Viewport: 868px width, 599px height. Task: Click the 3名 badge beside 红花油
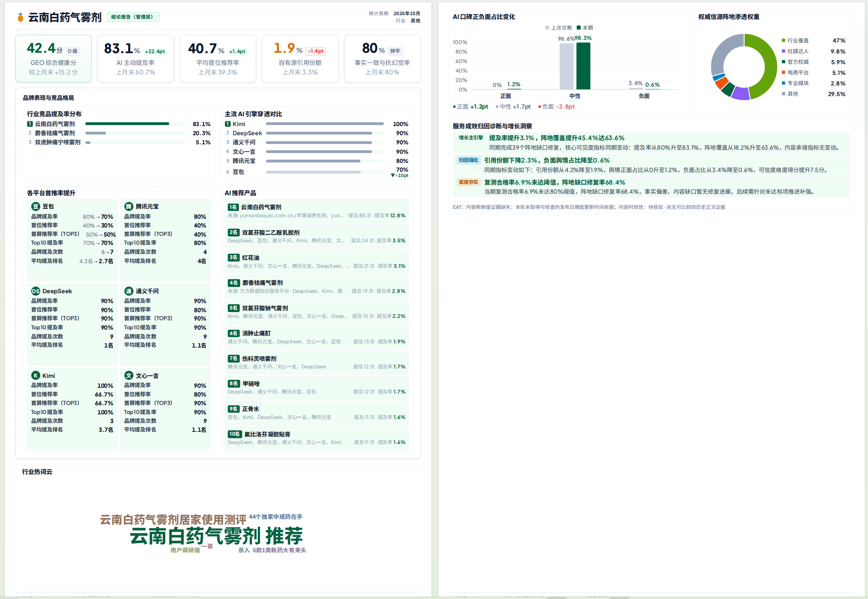click(x=233, y=257)
